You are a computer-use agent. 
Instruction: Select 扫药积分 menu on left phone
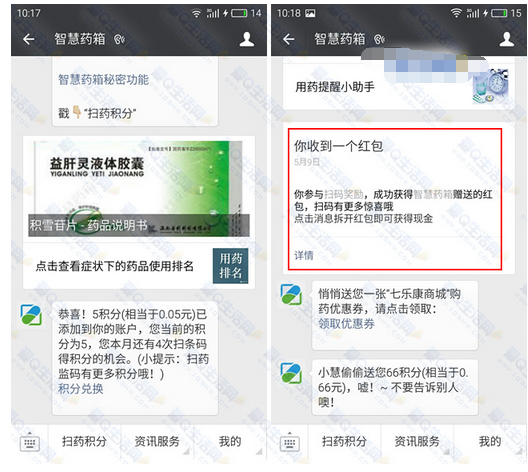85,441
